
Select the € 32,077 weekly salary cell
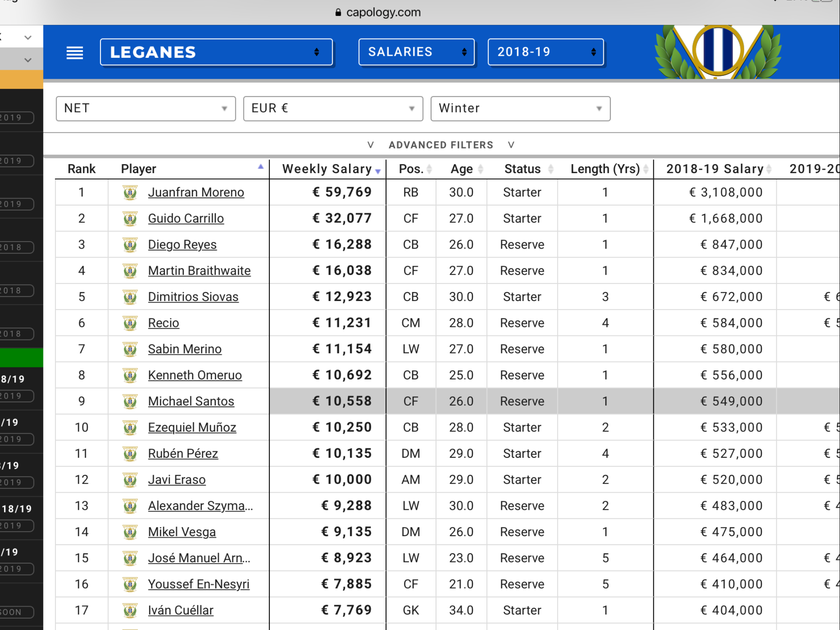328,219
